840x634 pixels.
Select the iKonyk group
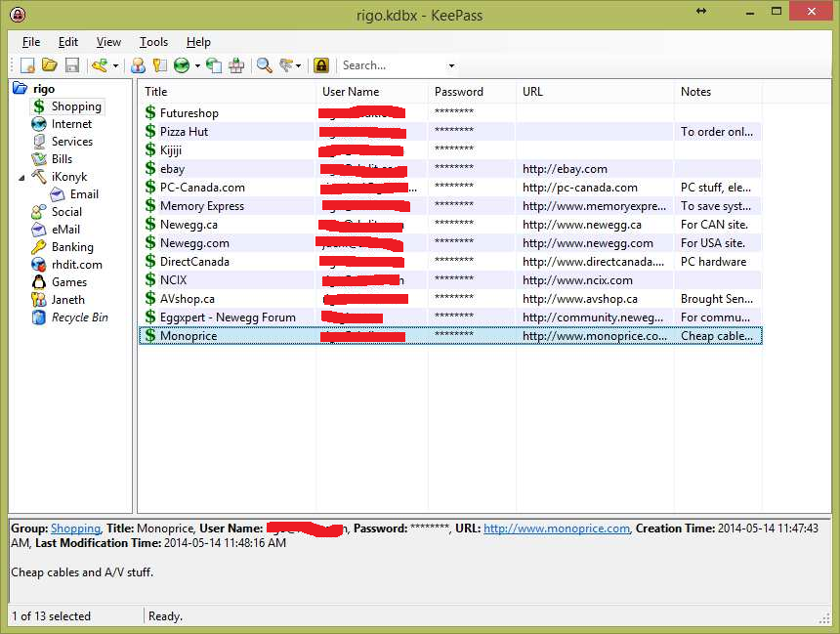coord(69,178)
